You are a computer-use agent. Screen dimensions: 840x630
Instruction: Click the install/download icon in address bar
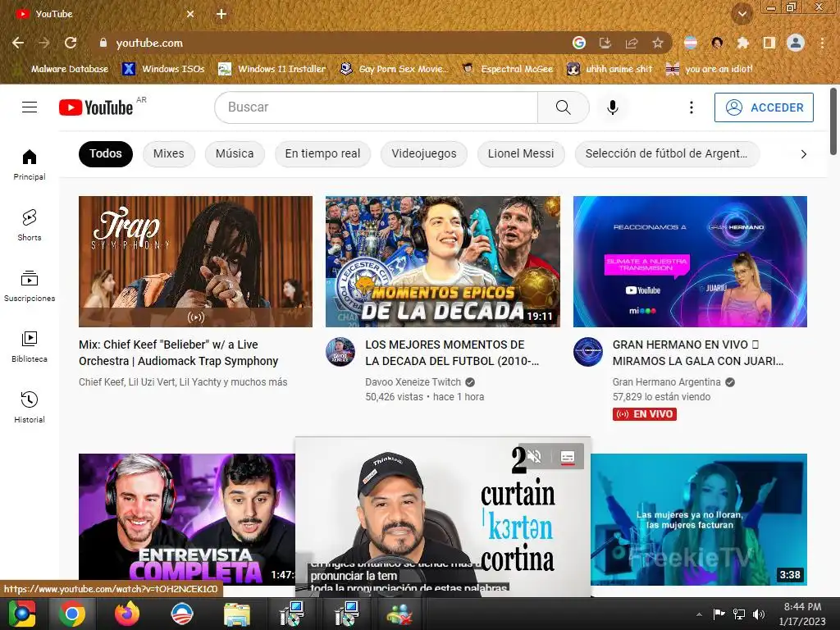coord(605,43)
